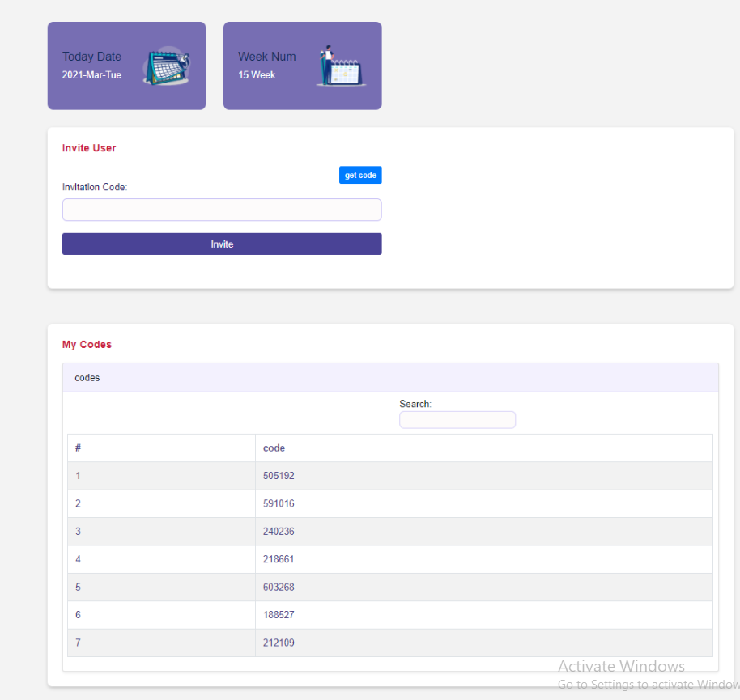
Task: Sort table by # column header
Action: click(79, 448)
